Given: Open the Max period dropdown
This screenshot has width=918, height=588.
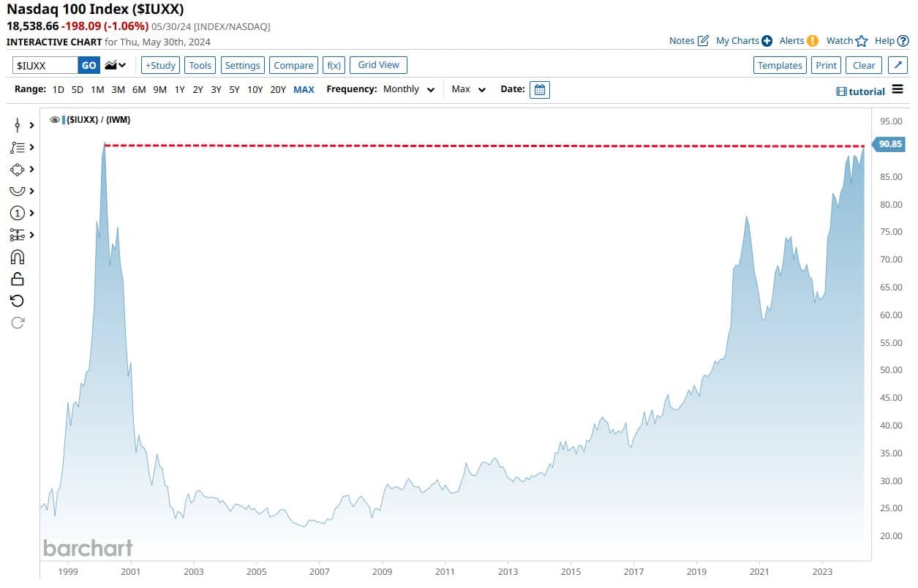Looking at the screenshot, I should tap(468, 89).
